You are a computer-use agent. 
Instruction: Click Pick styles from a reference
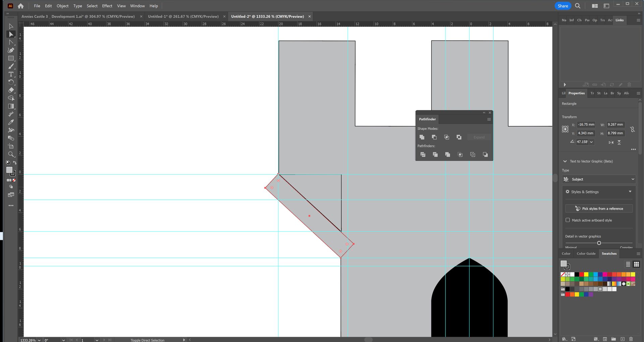(x=599, y=209)
